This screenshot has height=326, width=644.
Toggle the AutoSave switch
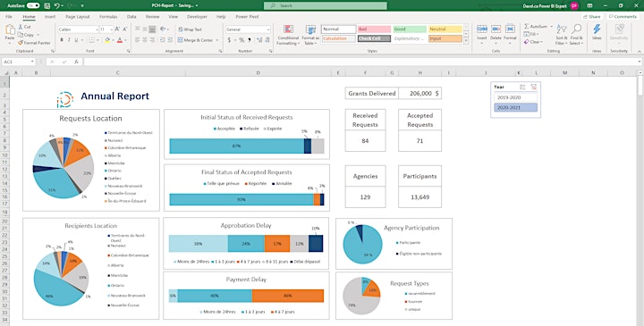click(33, 5)
